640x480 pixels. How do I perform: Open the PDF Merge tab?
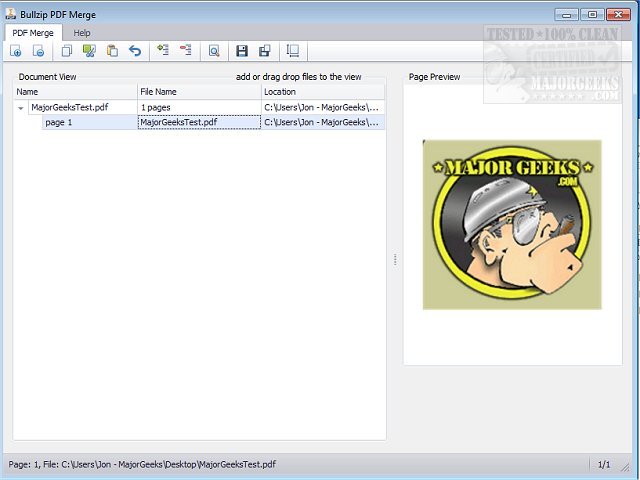coord(33,33)
